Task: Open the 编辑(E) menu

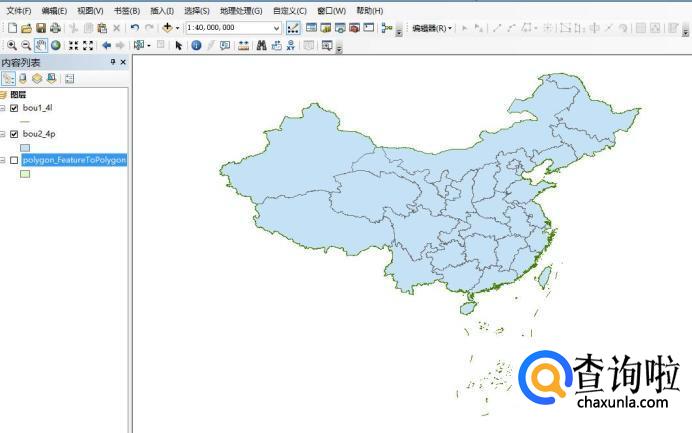Action: pos(54,11)
